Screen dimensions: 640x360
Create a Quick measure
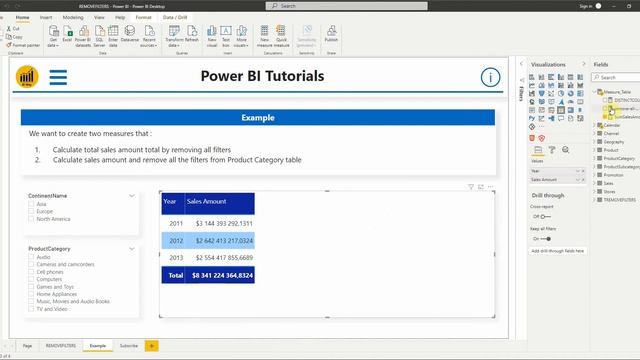(281, 36)
